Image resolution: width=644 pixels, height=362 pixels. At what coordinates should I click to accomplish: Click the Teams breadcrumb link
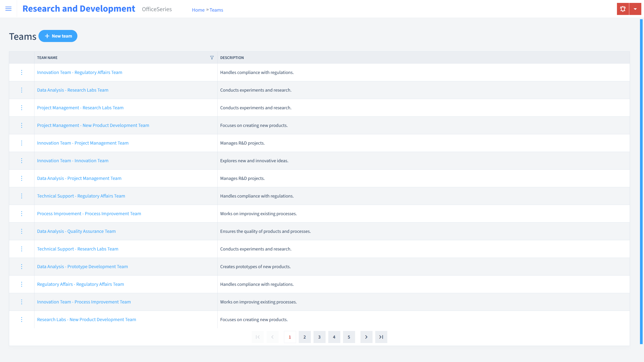click(216, 10)
